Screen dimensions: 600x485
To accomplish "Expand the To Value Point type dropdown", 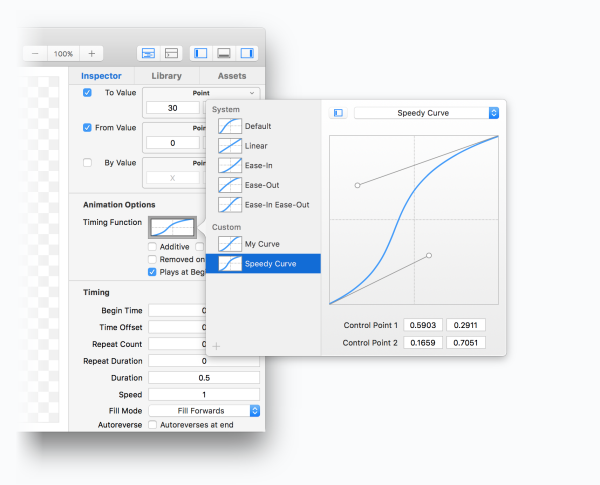I will pyautogui.click(x=203, y=92).
